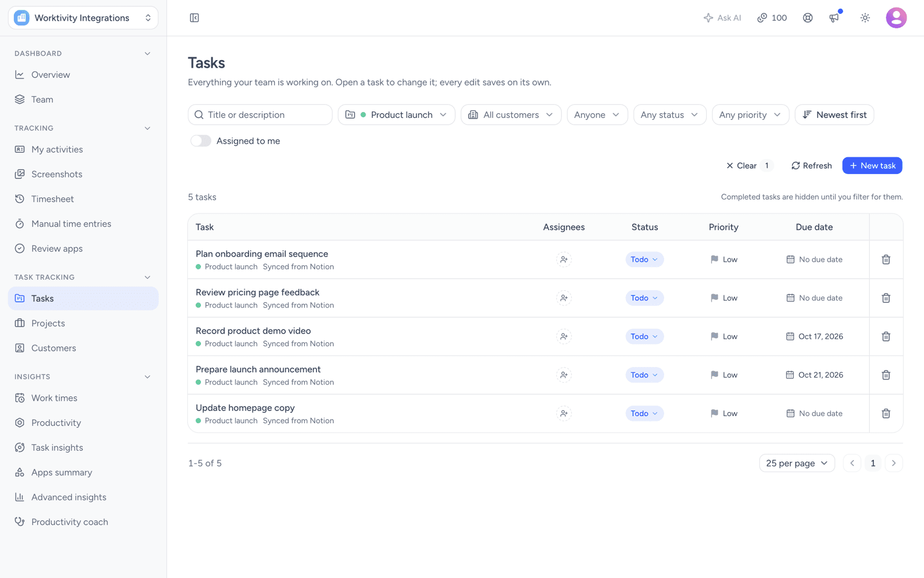The height and width of the screenshot is (578, 924).
Task: Switch theme with sun icon
Action: [x=865, y=18]
